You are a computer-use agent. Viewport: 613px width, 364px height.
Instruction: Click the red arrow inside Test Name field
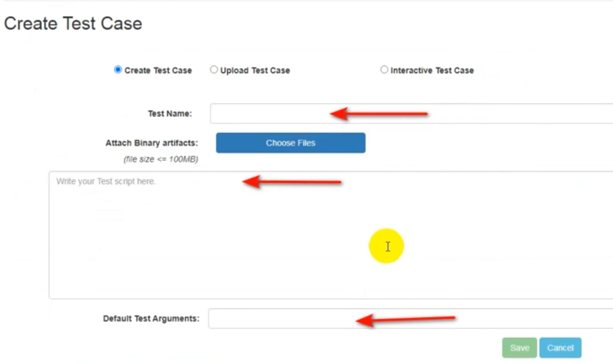click(379, 114)
